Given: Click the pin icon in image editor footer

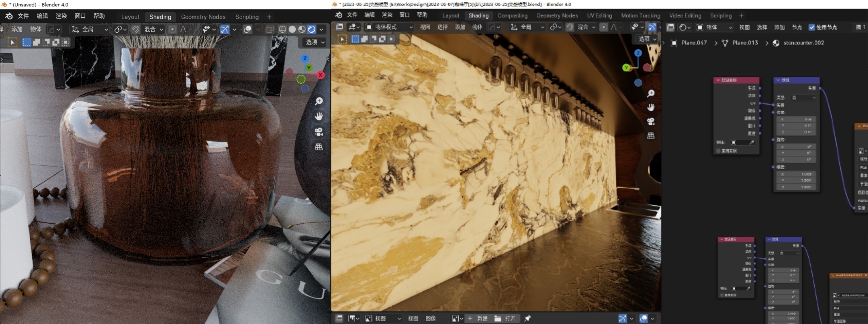Looking at the screenshot, I should [527, 318].
